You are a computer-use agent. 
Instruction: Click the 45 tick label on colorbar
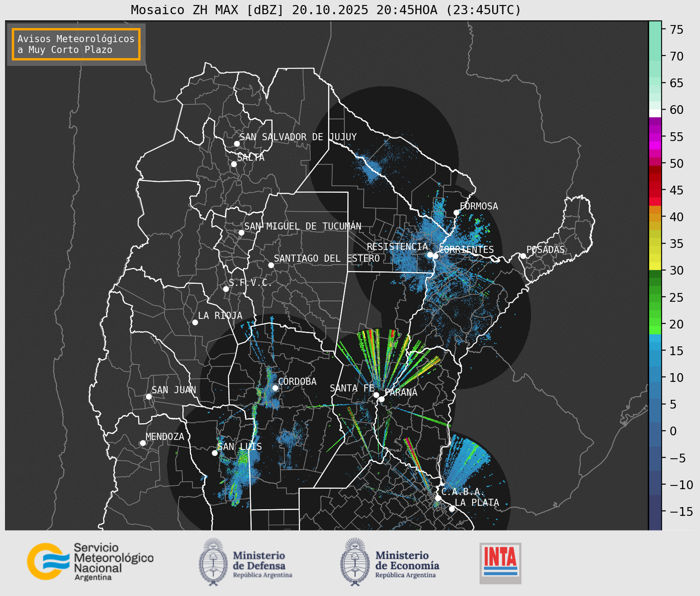pos(677,190)
